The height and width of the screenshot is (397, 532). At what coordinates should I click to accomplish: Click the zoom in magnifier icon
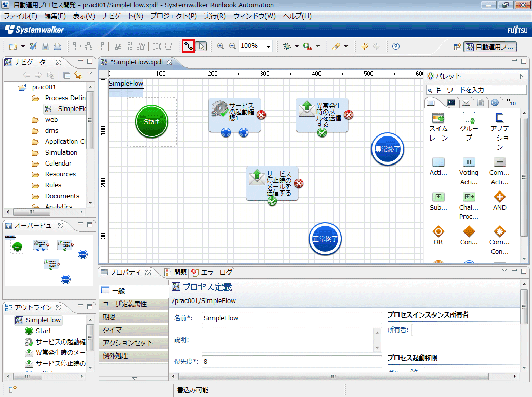coord(221,46)
